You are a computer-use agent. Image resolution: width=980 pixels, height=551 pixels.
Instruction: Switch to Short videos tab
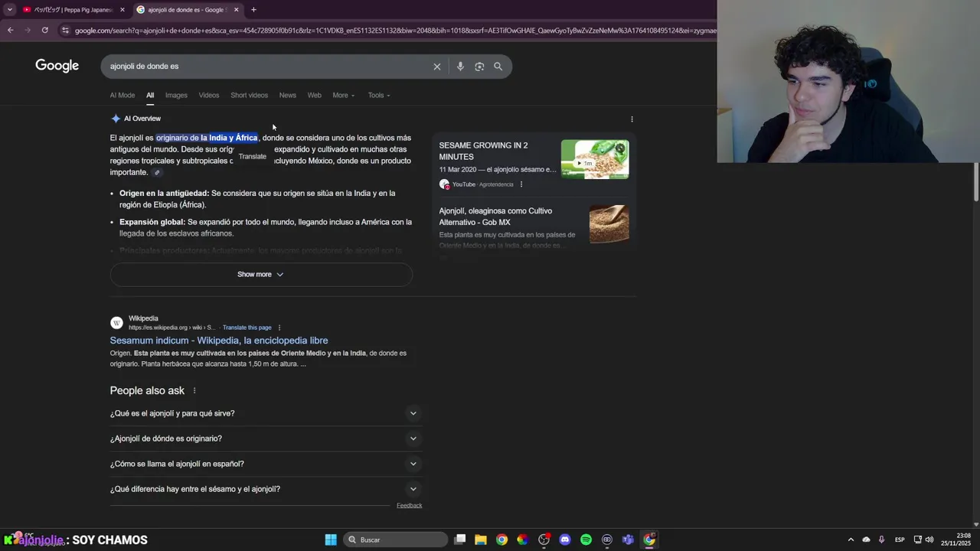pyautogui.click(x=249, y=96)
